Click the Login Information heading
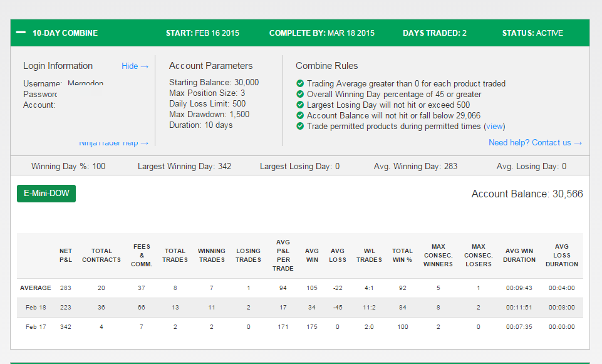The width and height of the screenshot is (602, 364). (58, 66)
